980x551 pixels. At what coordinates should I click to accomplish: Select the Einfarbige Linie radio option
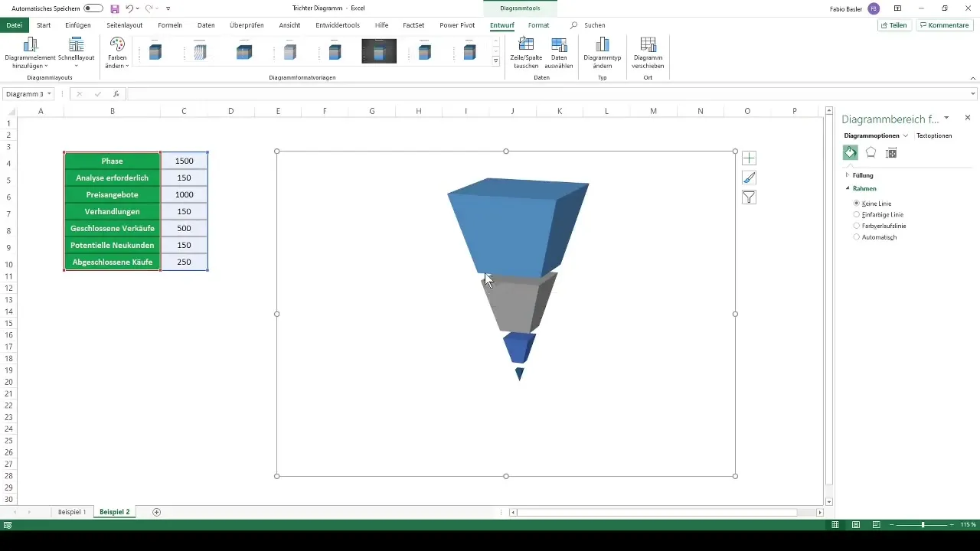[x=857, y=215]
